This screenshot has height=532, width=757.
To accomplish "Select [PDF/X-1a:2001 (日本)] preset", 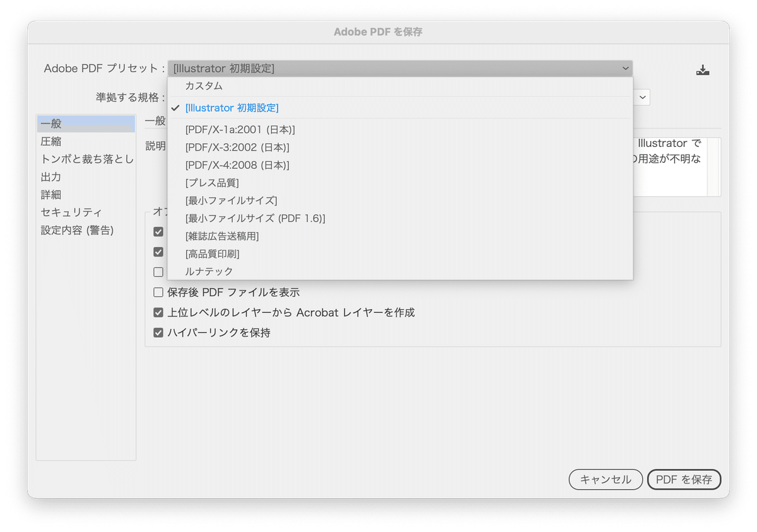I will (400, 130).
